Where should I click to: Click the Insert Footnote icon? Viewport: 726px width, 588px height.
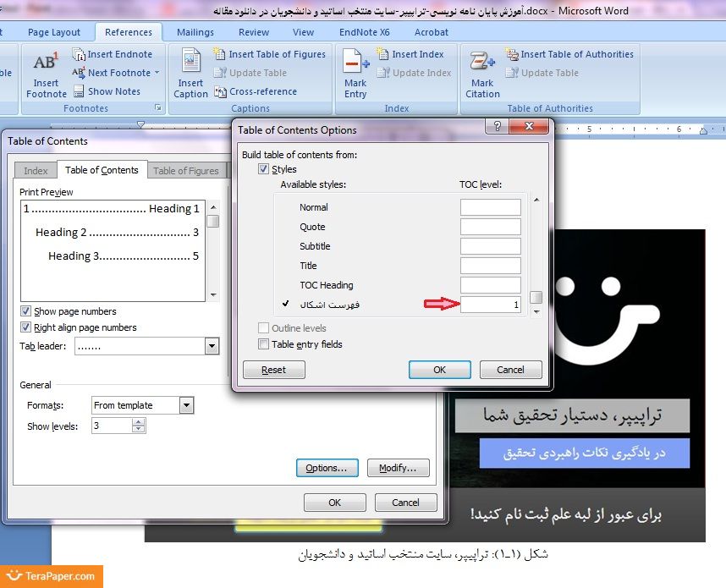coord(45,63)
